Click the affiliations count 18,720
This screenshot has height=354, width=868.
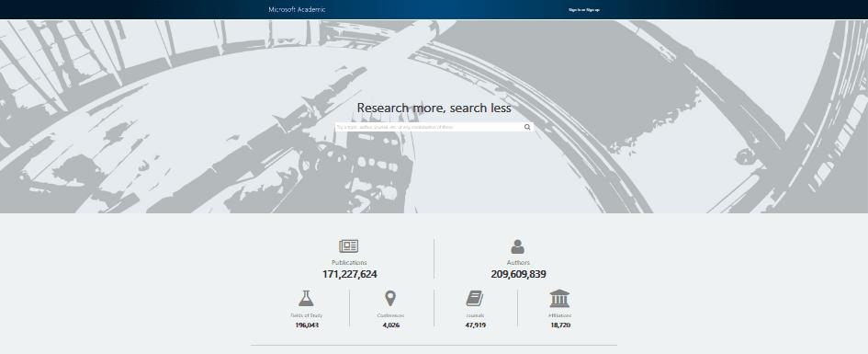pyautogui.click(x=560, y=325)
